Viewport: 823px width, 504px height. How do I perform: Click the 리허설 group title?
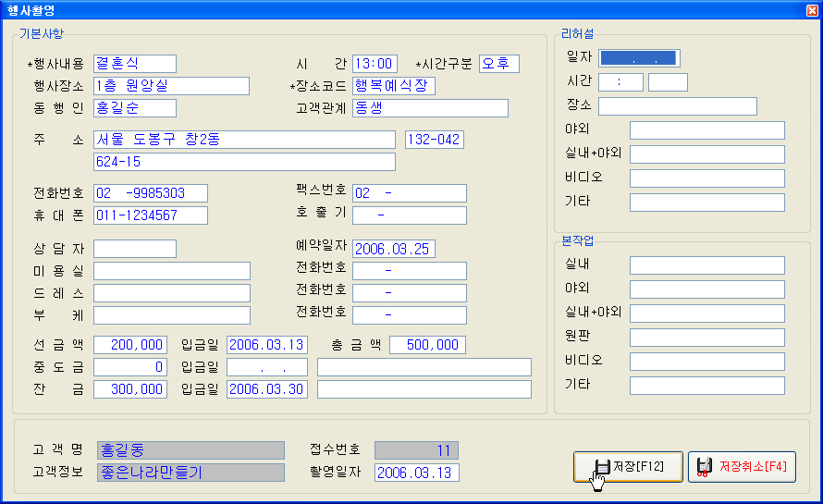pyautogui.click(x=577, y=33)
